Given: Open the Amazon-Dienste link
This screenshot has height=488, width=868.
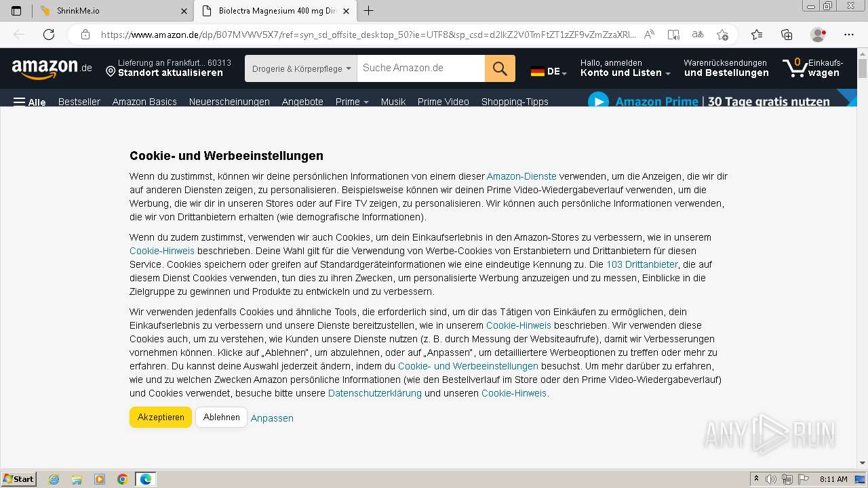Looking at the screenshot, I should pyautogui.click(x=521, y=176).
